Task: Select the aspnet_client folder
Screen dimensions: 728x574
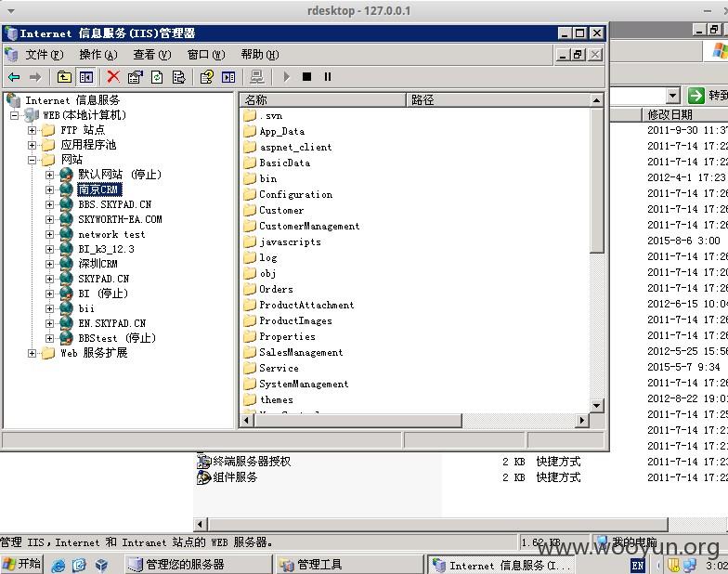Action: pos(295,148)
